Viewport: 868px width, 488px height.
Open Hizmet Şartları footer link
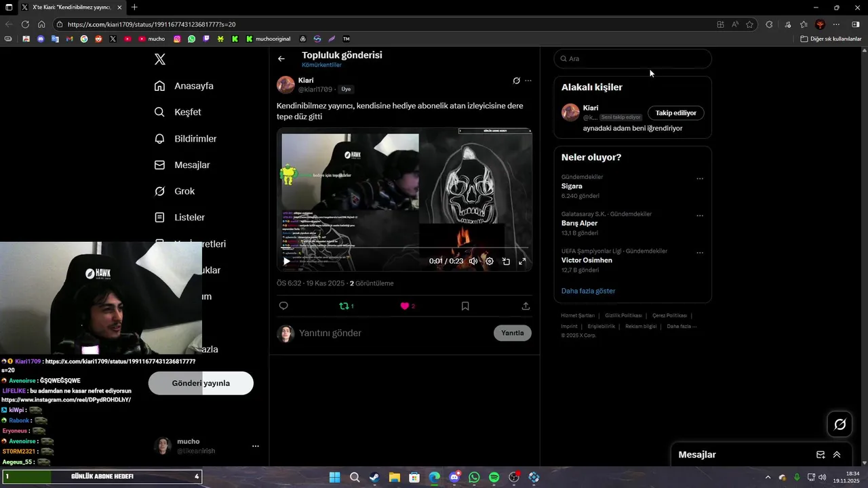click(578, 316)
